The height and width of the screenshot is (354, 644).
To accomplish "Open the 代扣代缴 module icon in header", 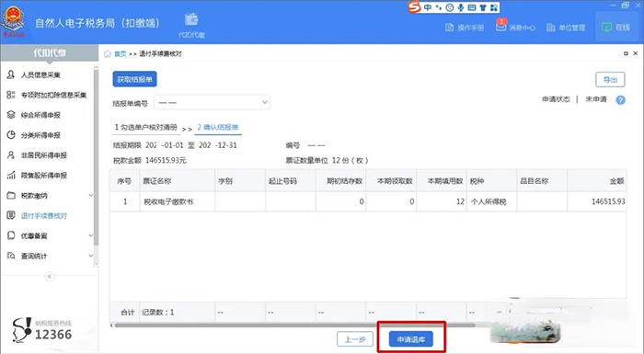I will (x=191, y=25).
